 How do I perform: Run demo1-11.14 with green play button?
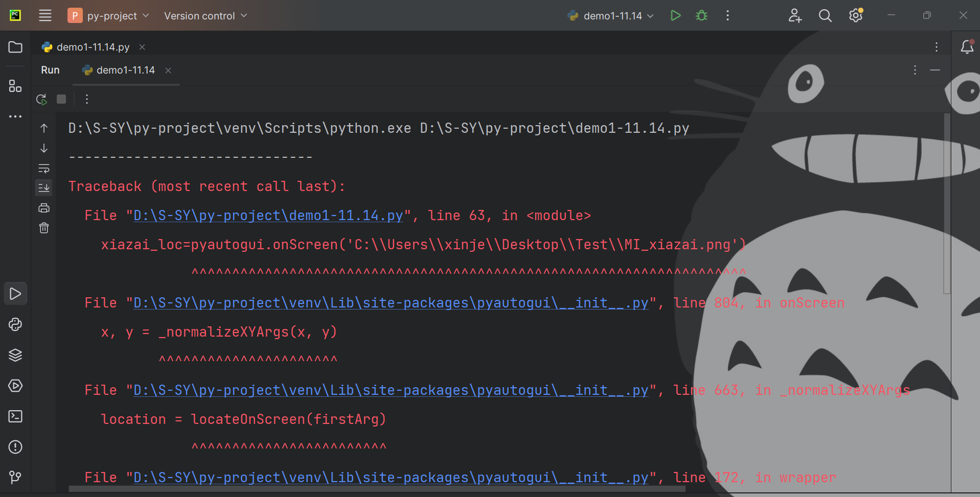coord(675,16)
